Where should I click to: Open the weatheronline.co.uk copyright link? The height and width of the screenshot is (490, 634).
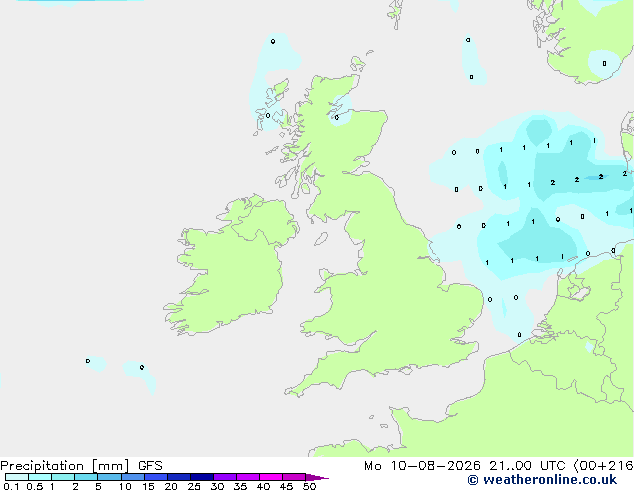tap(542, 480)
